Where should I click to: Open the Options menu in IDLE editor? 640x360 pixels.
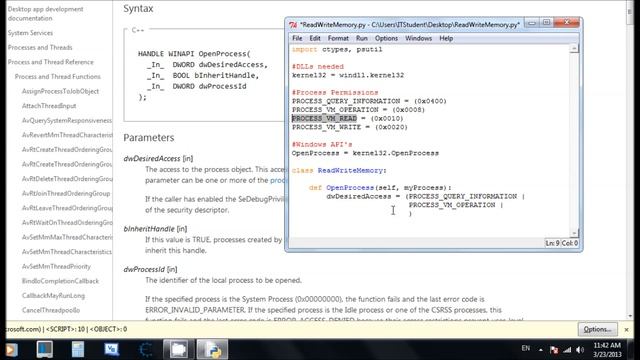click(x=386, y=38)
